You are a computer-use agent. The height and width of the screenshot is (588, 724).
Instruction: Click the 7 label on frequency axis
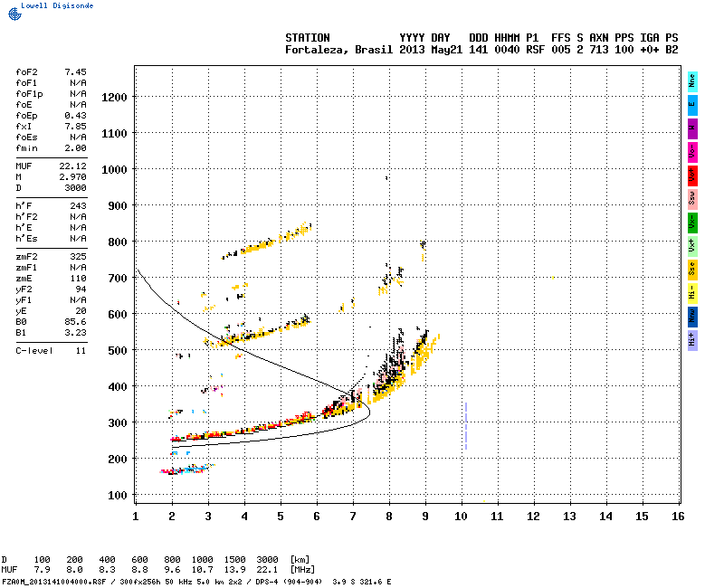click(x=353, y=517)
